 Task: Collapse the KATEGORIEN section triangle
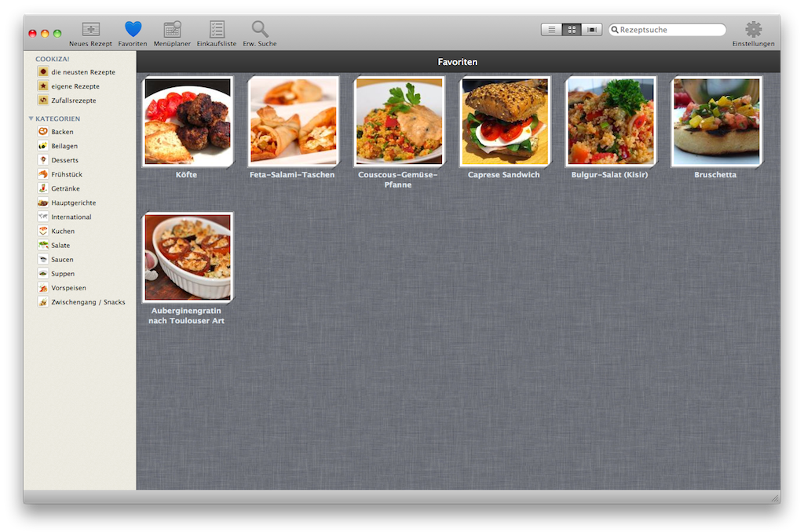(x=31, y=118)
